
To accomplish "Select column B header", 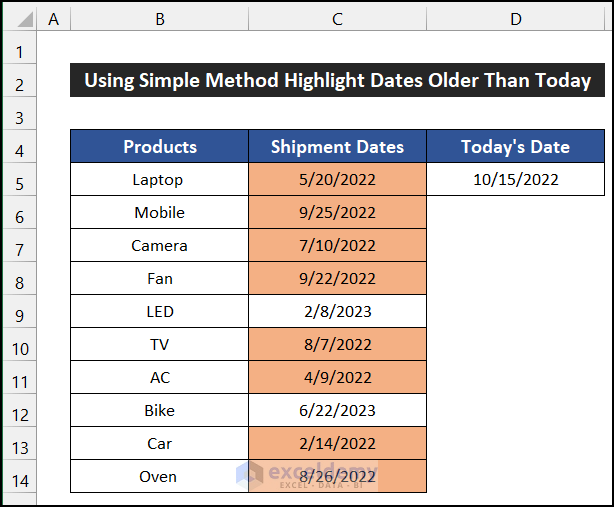I will coord(159,19).
